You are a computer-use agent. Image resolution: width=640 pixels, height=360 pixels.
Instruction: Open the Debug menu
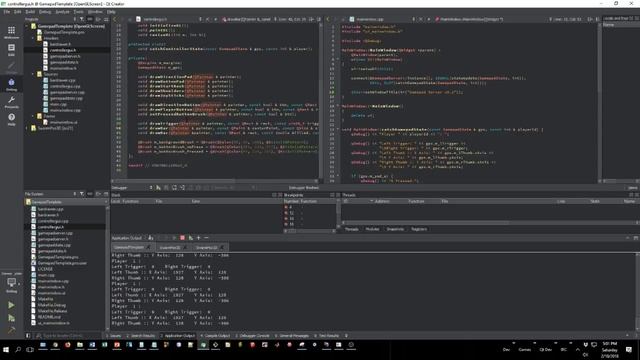point(45,12)
